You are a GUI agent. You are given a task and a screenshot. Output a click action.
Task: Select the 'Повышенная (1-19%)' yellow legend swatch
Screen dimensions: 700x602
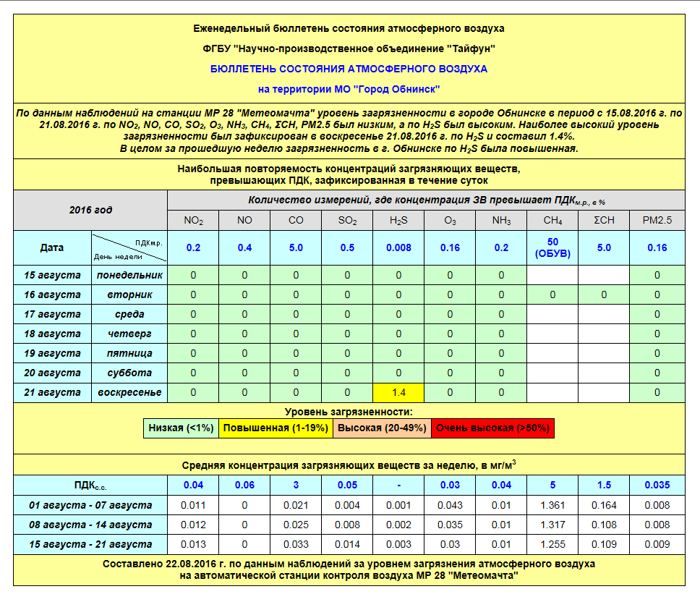point(275,428)
